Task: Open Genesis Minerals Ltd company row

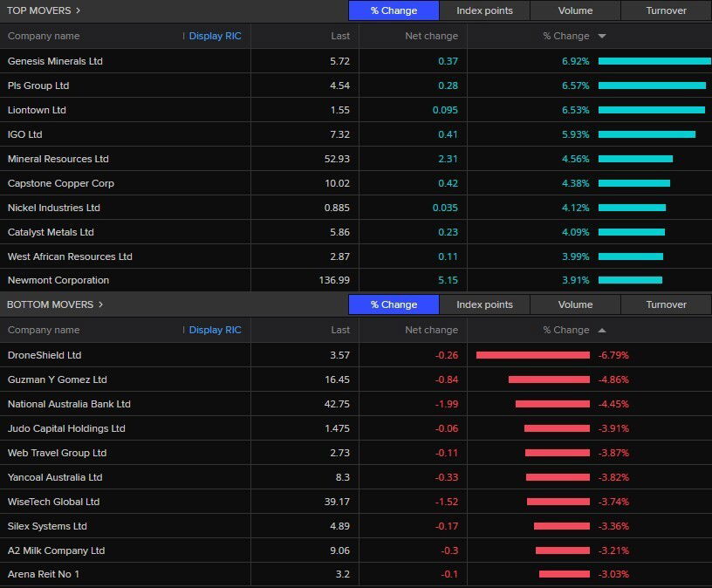Action: (x=55, y=61)
